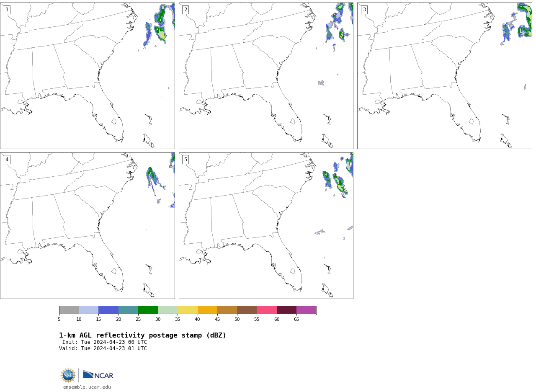Viewport: 536px width, 392px height.
Task: Click the tan-brown 45-50 dBZ swatch
Action: click(x=227, y=310)
